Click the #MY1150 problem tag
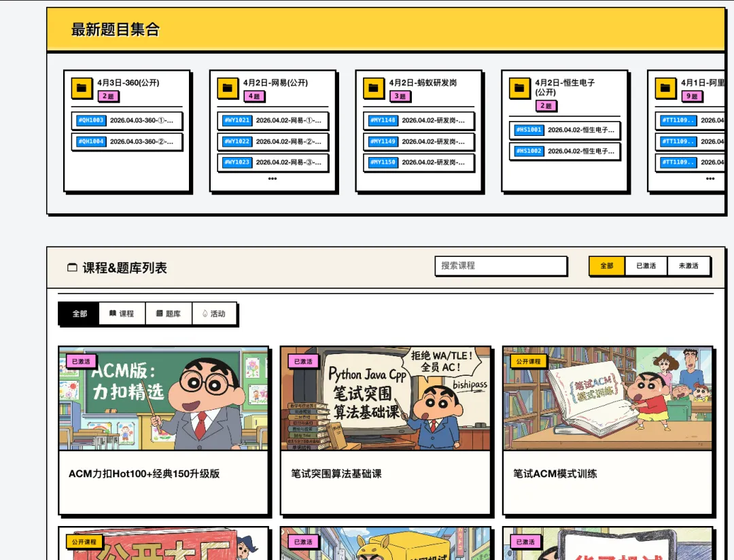The image size is (734, 560). click(x=383, y=162)
